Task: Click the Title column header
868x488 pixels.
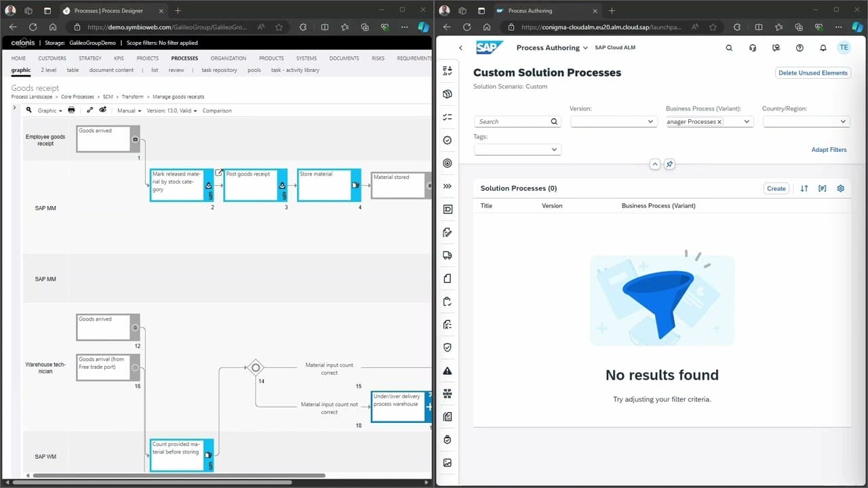Action: (486, 205)
